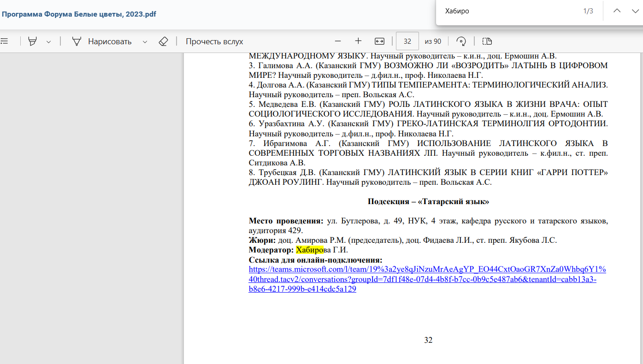
Task: Select the highlighter tool icon
Action: click(x=32, y=41)
